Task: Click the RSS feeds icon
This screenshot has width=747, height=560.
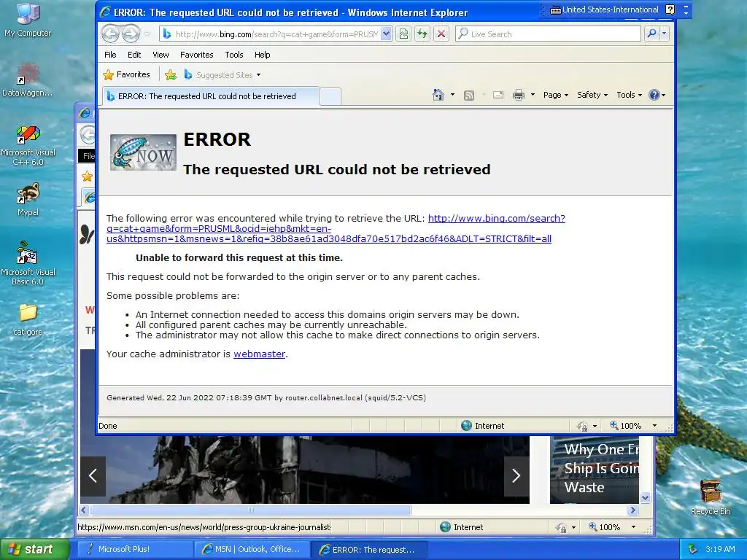Action: click(469, 96)
